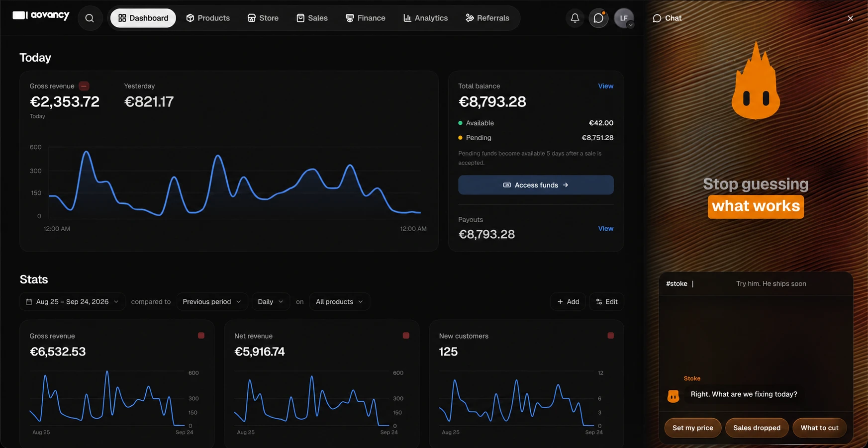Open the notifications bell
Image resolution: width=868 pixels, height=448 pixels.
pyautogui.click(x=575, y=18)
